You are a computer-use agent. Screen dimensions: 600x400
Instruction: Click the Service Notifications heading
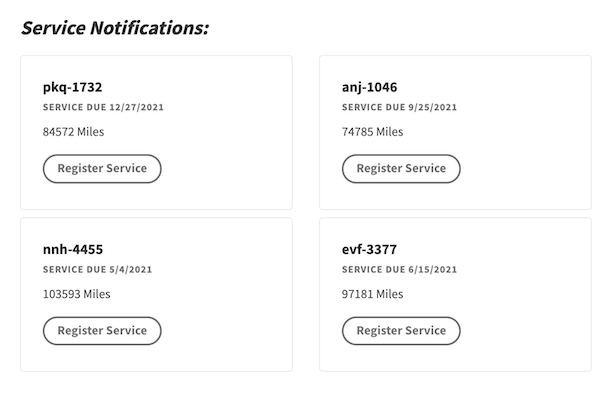click(115, 27)
